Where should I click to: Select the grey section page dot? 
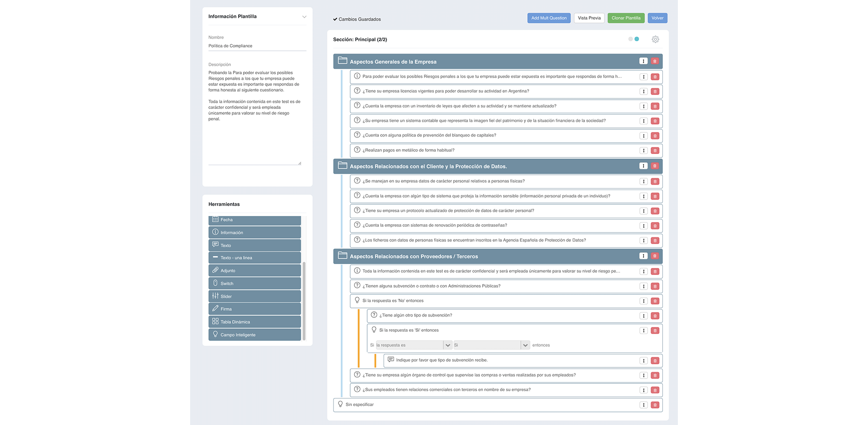click(631, 39)
